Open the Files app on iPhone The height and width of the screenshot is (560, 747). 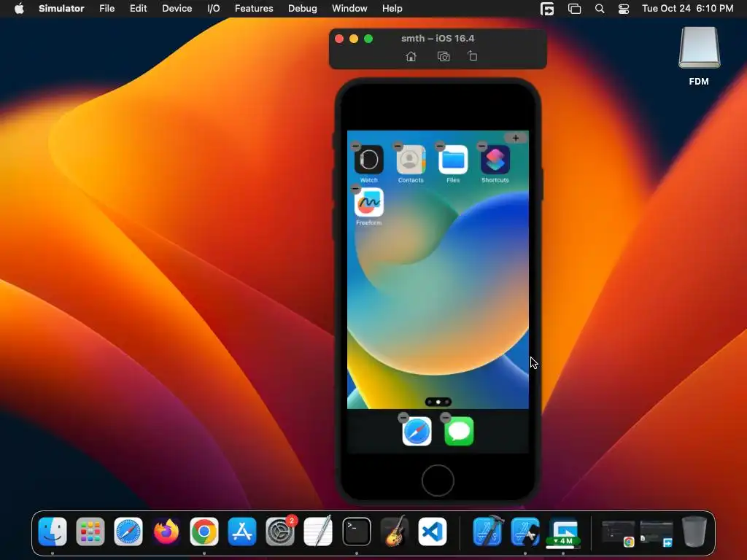[453, 160]
